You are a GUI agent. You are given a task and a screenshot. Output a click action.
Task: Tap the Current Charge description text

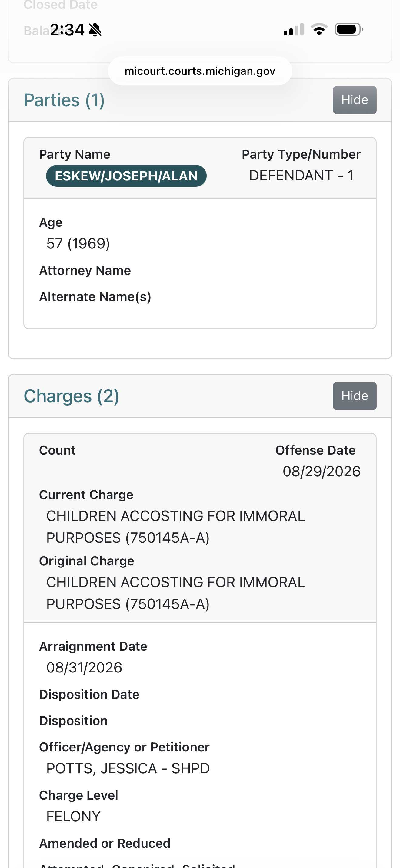click(x=175, y=526)
